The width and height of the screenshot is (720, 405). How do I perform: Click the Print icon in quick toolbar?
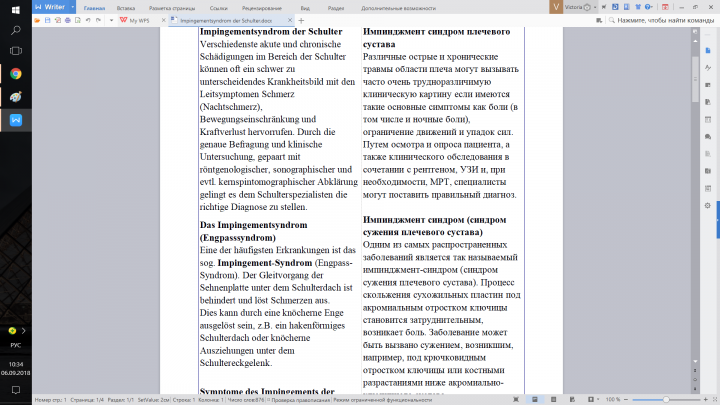[68, 20]
